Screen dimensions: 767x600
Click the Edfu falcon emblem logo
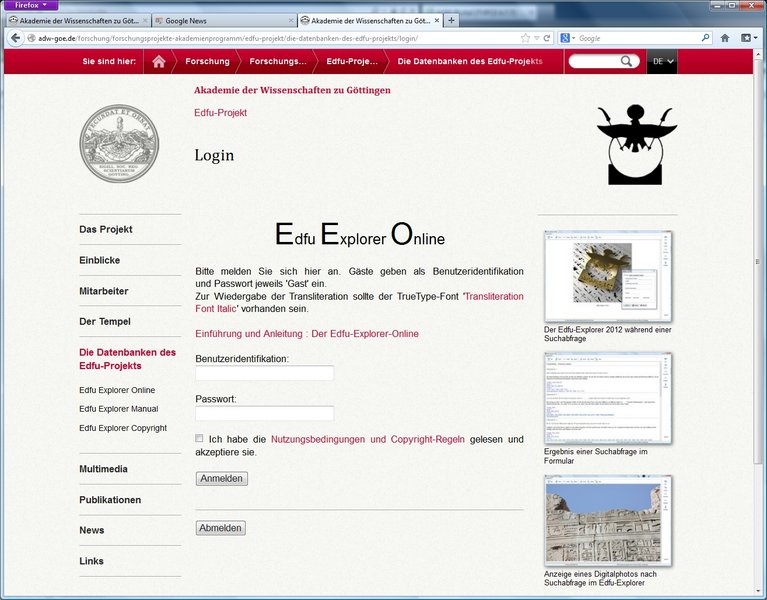tap(636, 145)
